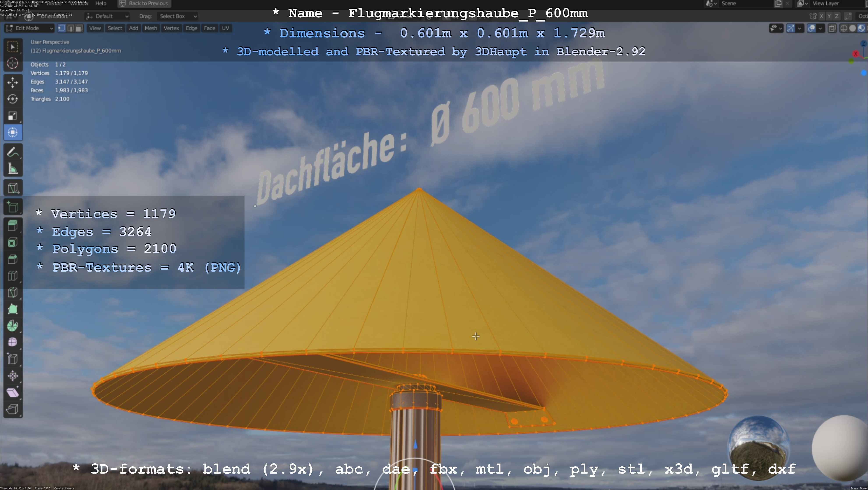Image resolution: width=868 pixels, height=490 pixels.
Task: Toggle viewport gizmos visibility
Action: [x=791, y=28]
